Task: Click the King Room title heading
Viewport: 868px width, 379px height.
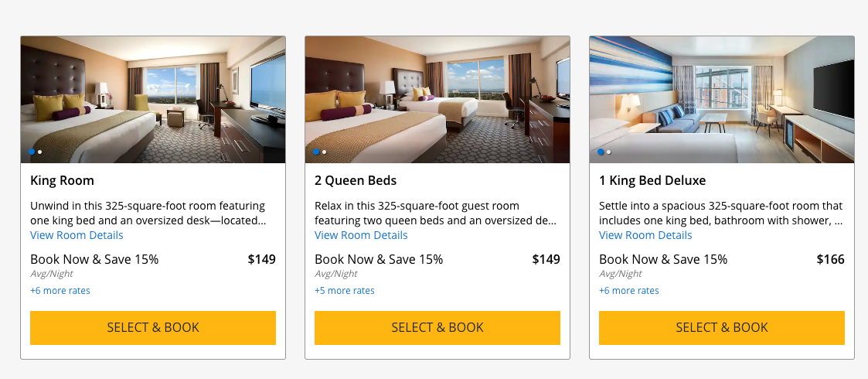Action: (x=62, y=181)
